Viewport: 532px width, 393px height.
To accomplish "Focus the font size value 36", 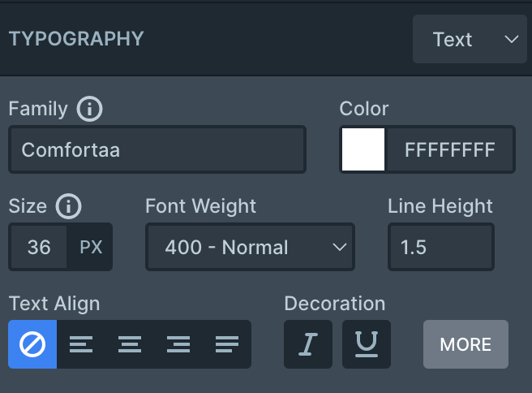I will [x=39, y=247].
